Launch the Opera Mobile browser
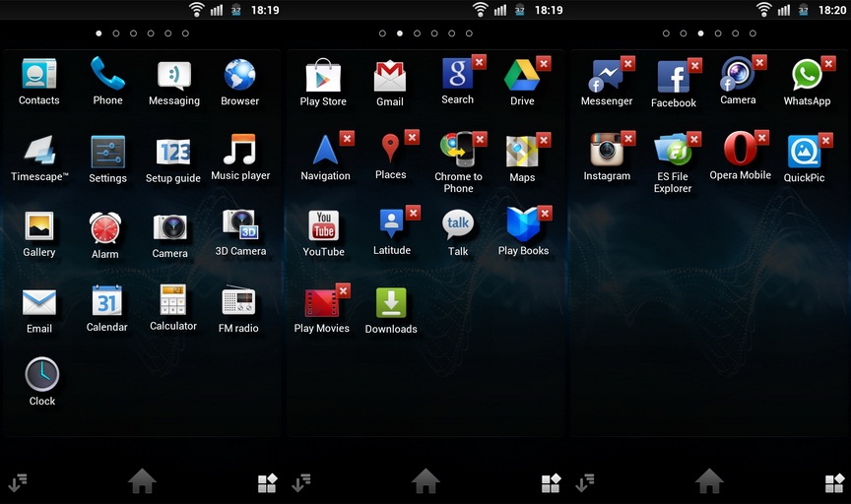Screen dimensions: 851x504 click(x=740, y=148)
